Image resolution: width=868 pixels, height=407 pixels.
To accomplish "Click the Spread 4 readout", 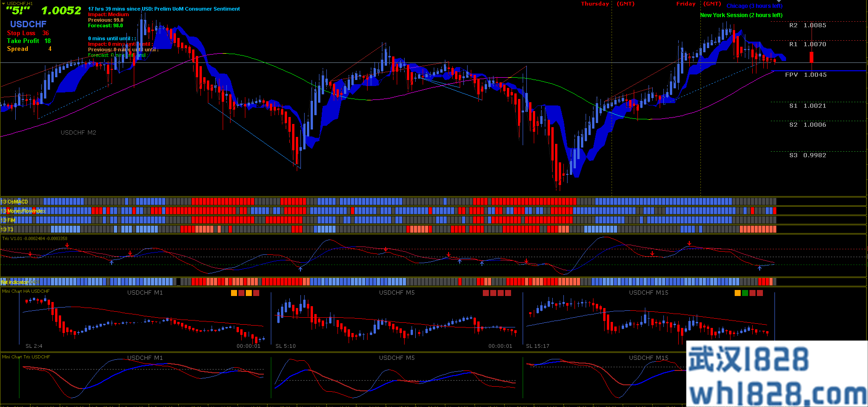I will 29,49.
